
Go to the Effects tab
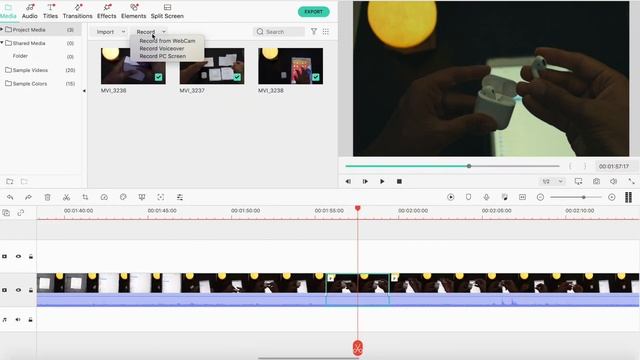[x=107, y=11]
